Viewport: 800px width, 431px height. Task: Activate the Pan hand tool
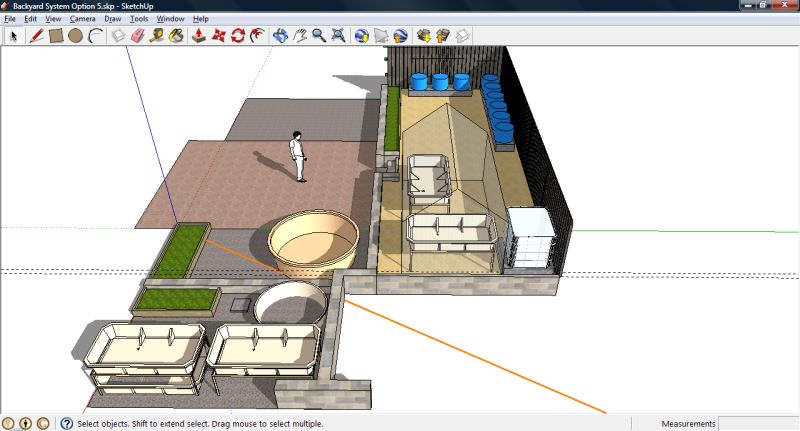pyautogui.click(x=300, y=36)
